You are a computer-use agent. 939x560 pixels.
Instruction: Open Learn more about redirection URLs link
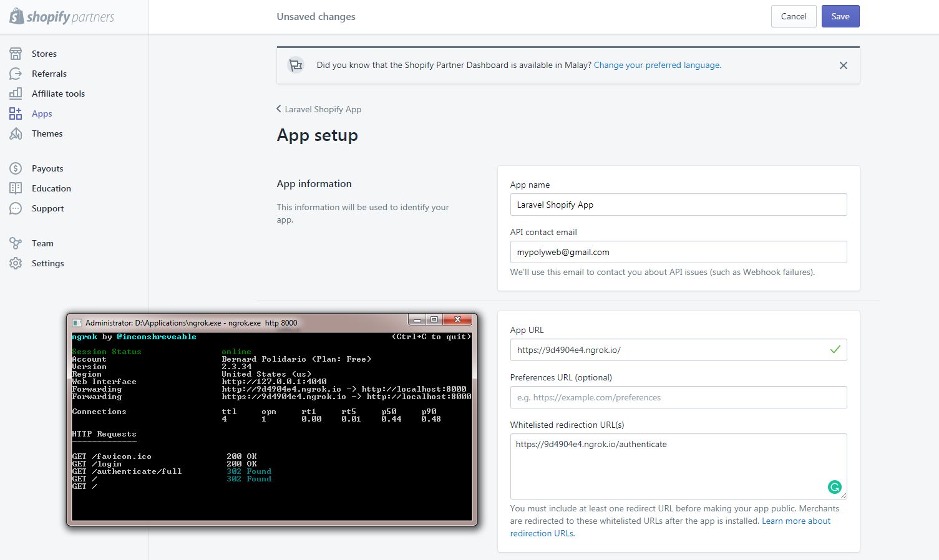coord(670,527)
